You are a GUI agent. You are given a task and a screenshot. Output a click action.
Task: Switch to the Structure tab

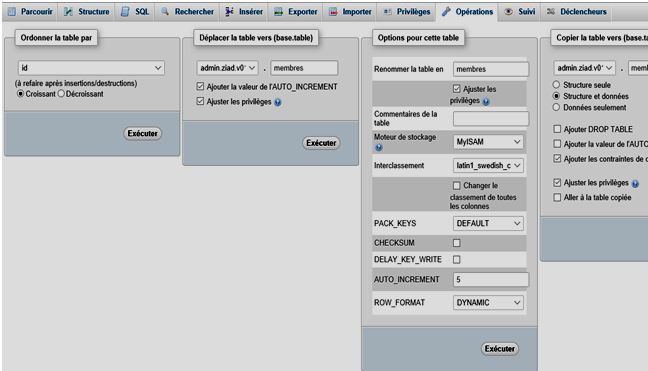pyautogui.click(x=87, y=12)
